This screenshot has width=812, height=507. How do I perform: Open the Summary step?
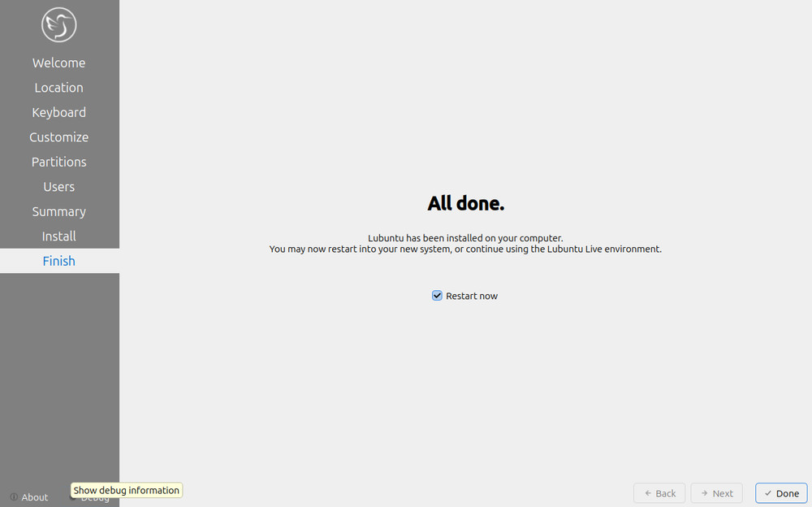tap(59, 211)
